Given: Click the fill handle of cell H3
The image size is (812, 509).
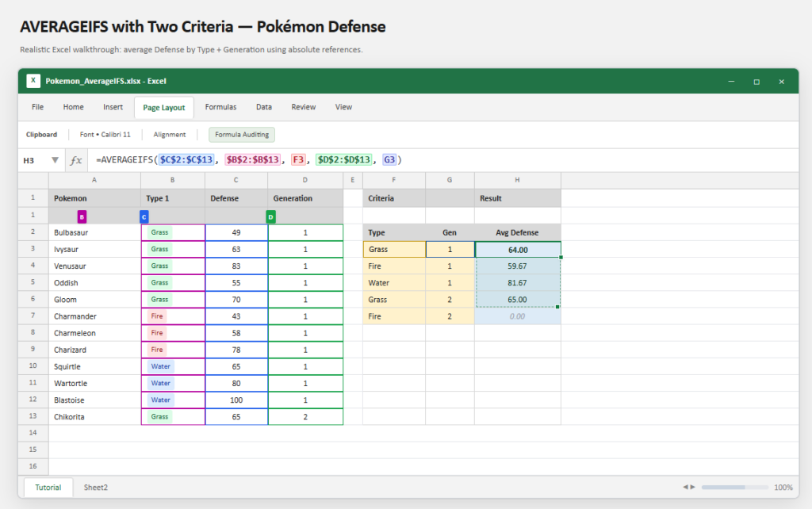Looking at the screenshot, I should [x=561, y=258].
